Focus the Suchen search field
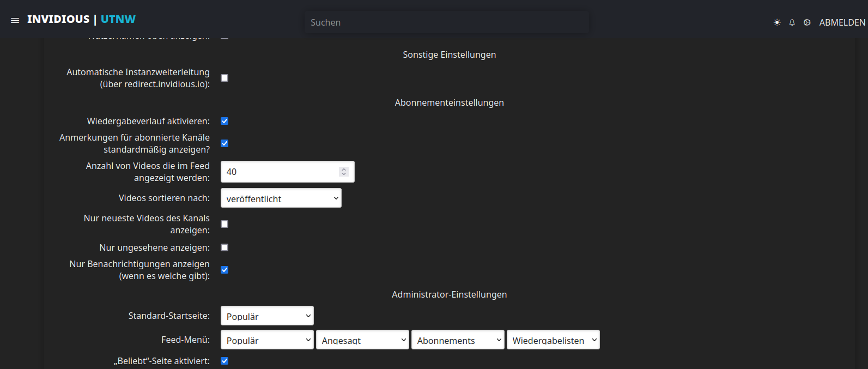The image size is (868, 369). (447, 22)
